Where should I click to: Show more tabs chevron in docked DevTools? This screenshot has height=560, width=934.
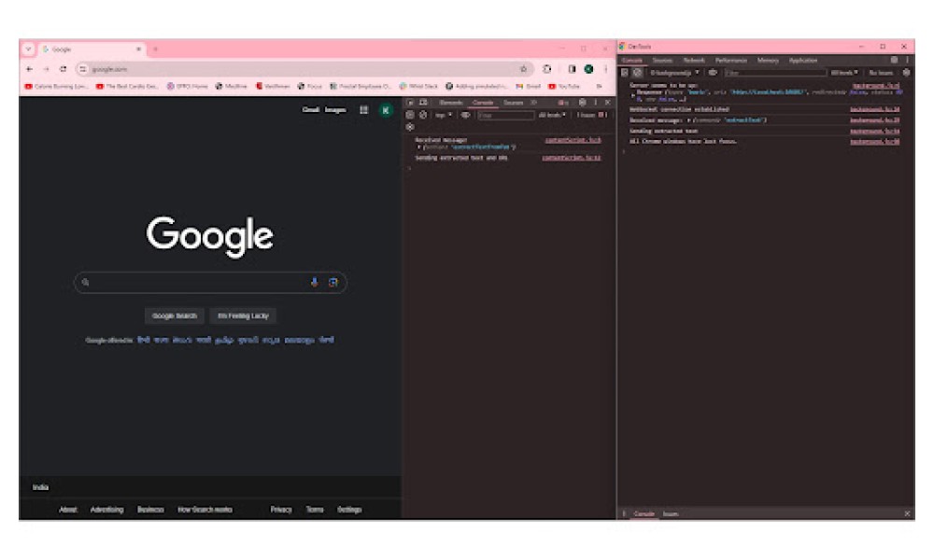(533, 103)
